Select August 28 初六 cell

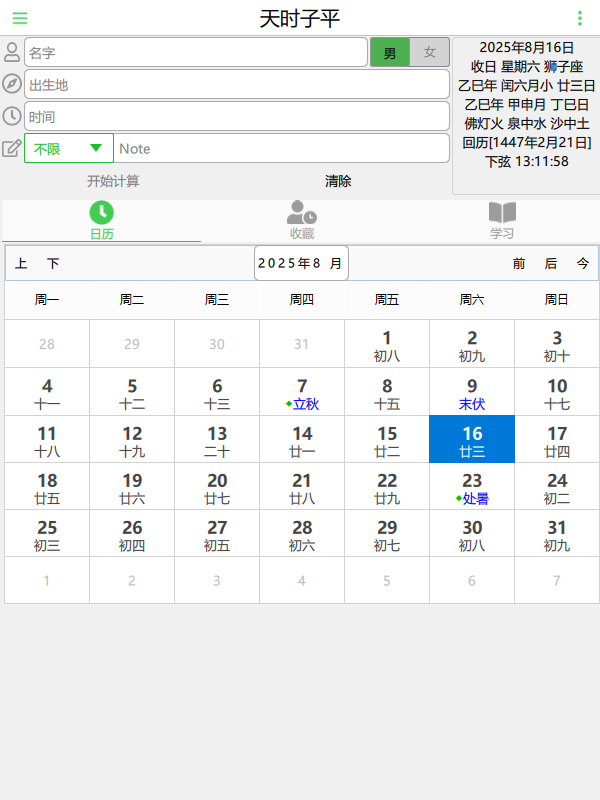click(302, 533)
